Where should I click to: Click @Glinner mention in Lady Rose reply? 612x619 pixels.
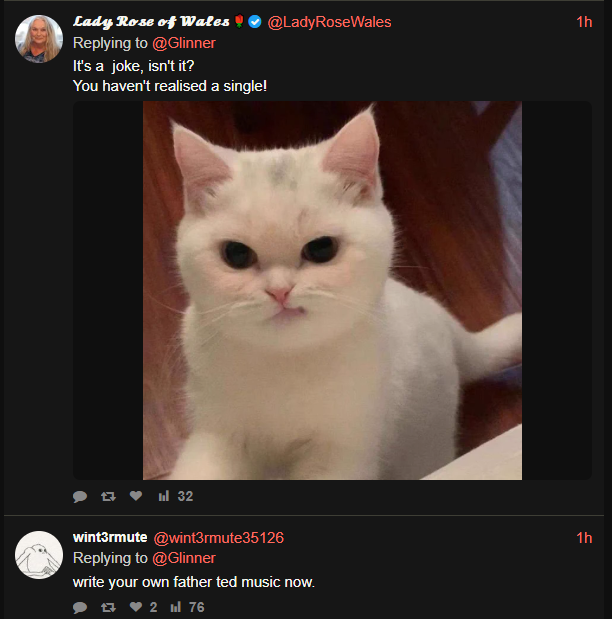(x=183, y=43)
